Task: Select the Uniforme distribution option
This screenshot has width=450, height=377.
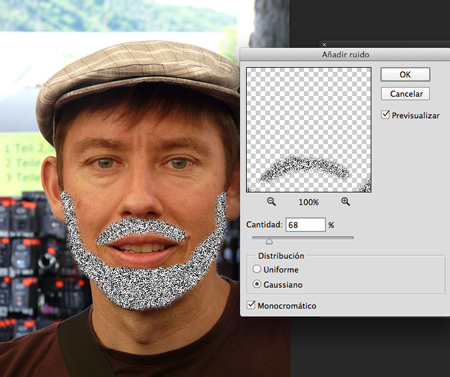Action: (257, 269)
